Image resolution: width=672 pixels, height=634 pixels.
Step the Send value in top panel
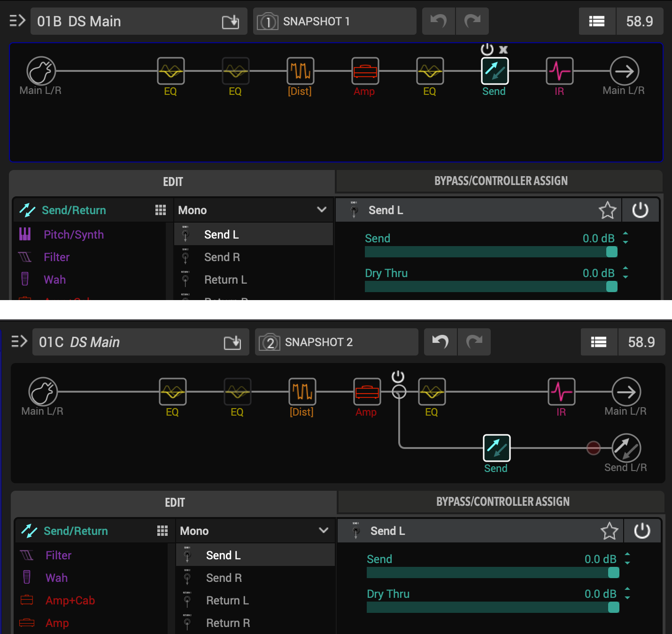[x=626, y=238]
